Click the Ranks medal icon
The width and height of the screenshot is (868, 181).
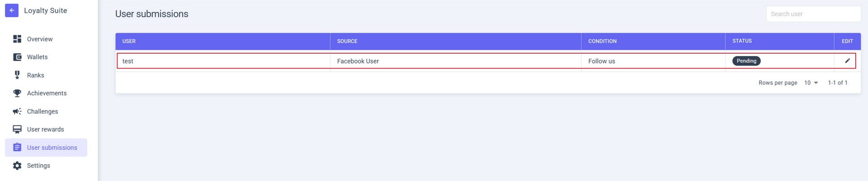(x=17, y=75)
